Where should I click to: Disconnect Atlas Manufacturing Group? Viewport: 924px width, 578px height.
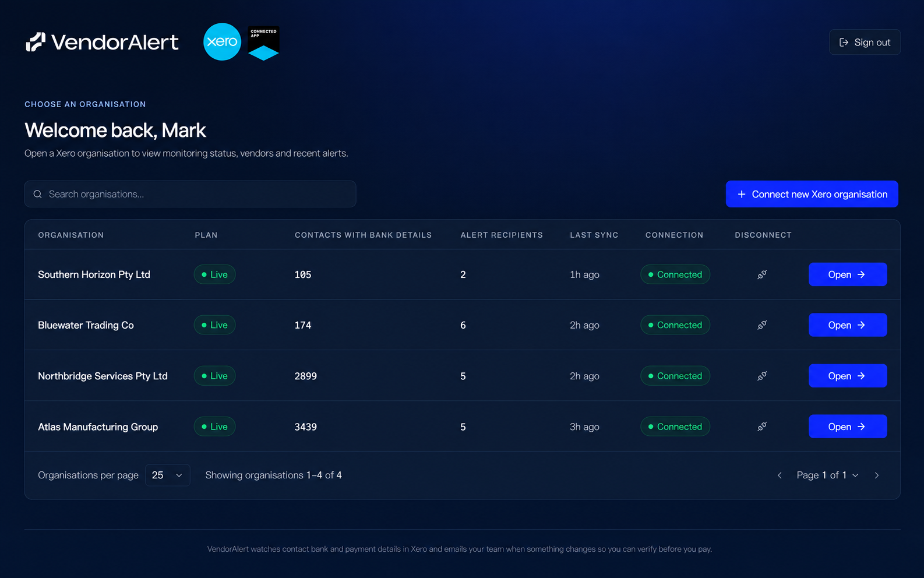[762, 427]
